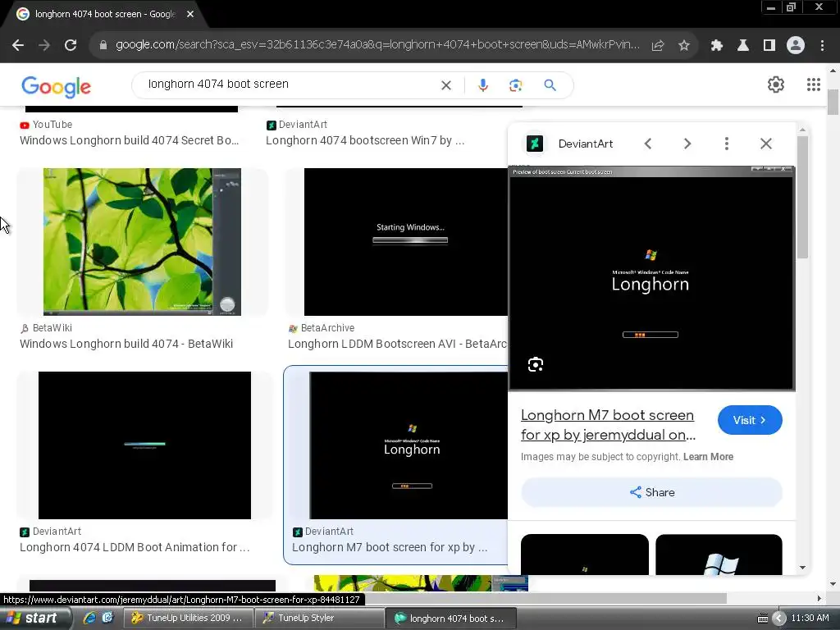Open Longhorn M7 boot screen for xp by result caption

click(390, 547)
